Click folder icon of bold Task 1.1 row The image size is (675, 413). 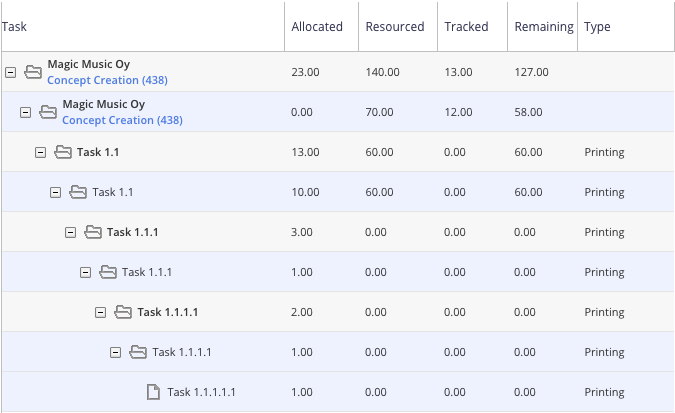(63, 152)
